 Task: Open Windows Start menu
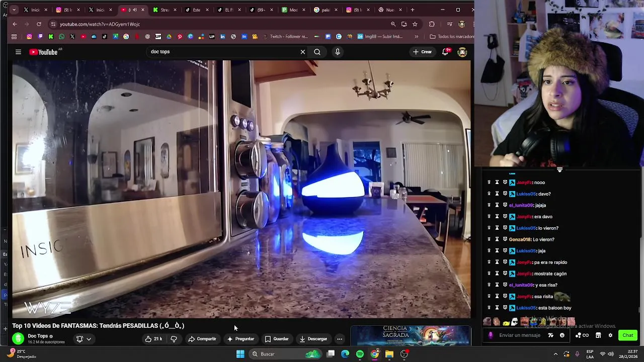(240, 354)
